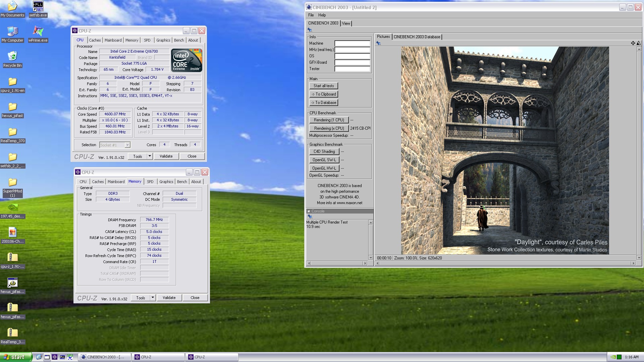The width and height of the screenshot is (644, 362).
Task: Click OpenGL SW-L button
Action: (x=324, y=160)
